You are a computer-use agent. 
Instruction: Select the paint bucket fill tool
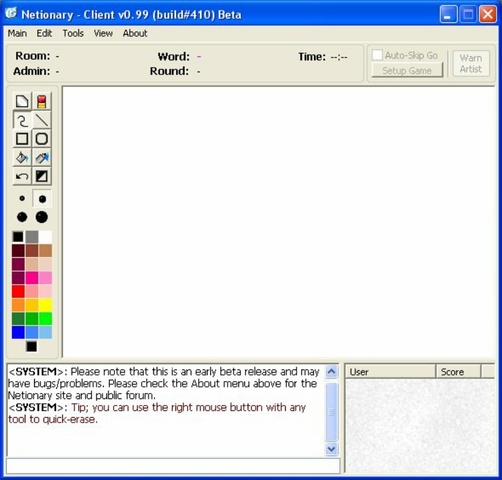click(x=22, y=158)
